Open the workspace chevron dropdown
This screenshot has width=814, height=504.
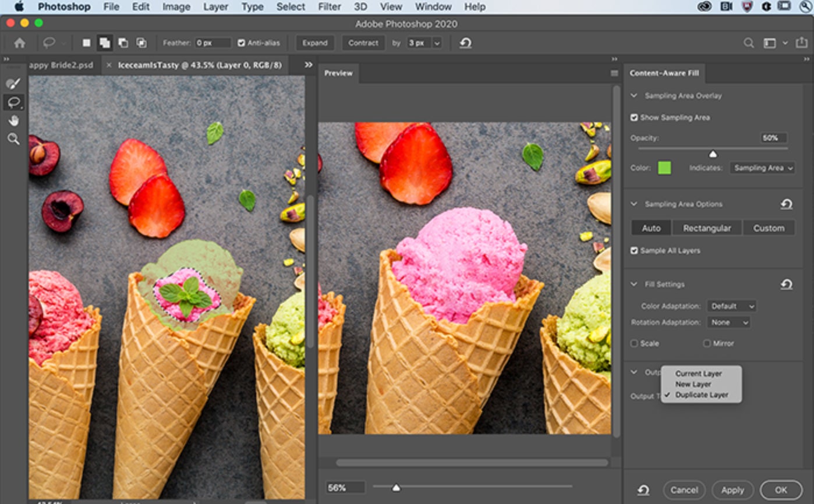[x=785, y=43]
